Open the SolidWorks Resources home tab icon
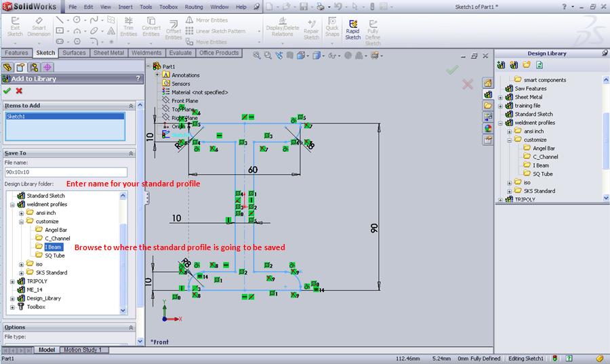 click(x=488, y=83)
